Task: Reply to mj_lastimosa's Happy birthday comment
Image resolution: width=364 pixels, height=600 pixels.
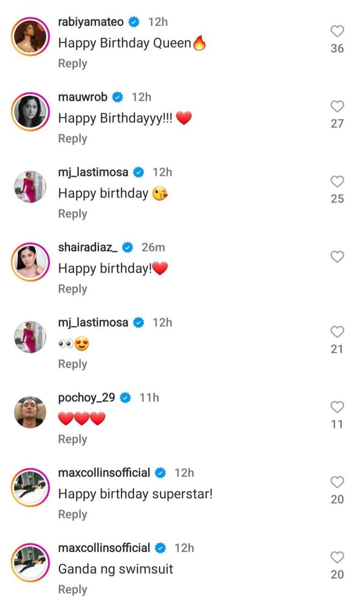Action: (x=72, y=214)
